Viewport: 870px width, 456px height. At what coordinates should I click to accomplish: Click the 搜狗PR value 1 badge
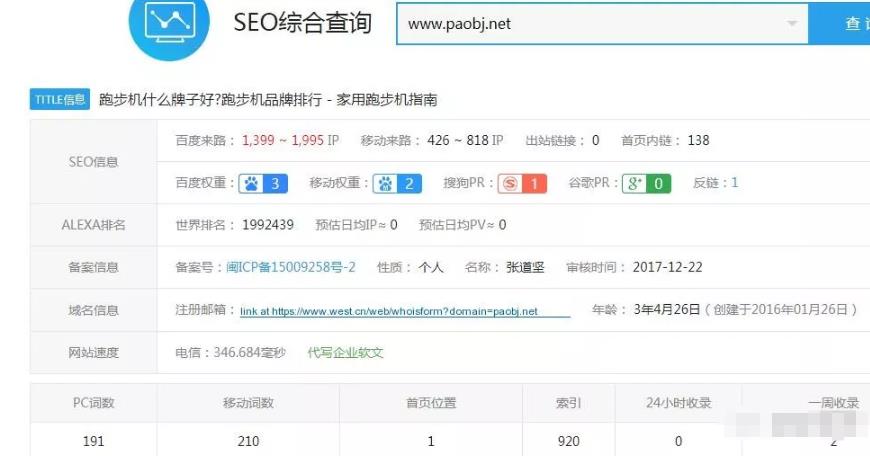[x=534, y=184]
